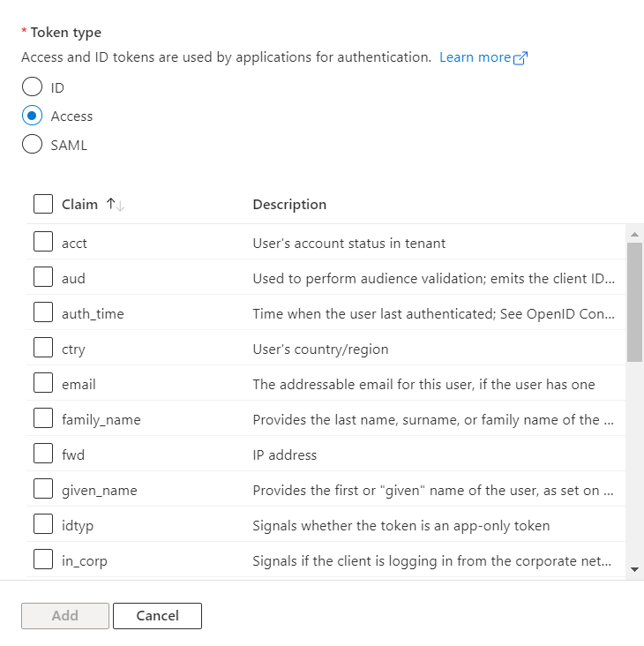This screenshot has height=646, width=644.
Task: Tick the email claim checkbox
Action: [43, 383]
